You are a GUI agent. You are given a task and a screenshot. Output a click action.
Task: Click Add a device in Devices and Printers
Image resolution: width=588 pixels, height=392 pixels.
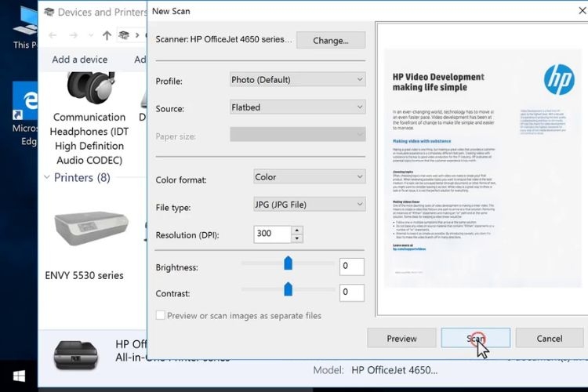(79, 60)
